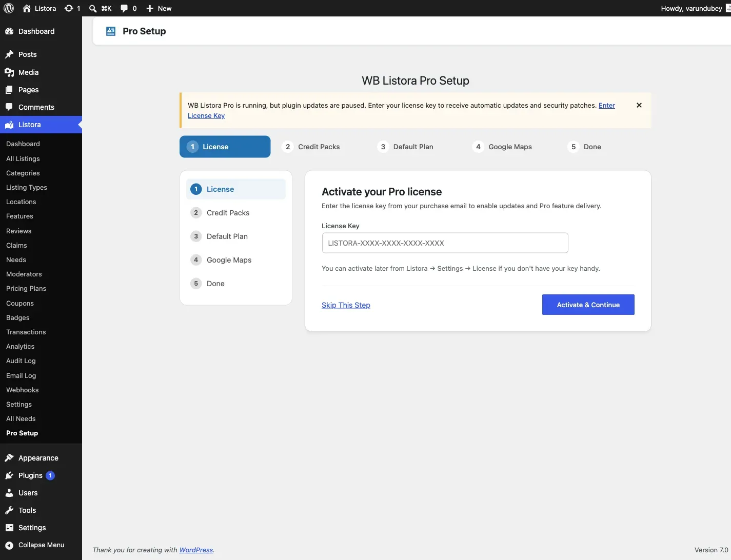Open the Listora site home icon
731x560 pixels.
[x=27, y=8]
